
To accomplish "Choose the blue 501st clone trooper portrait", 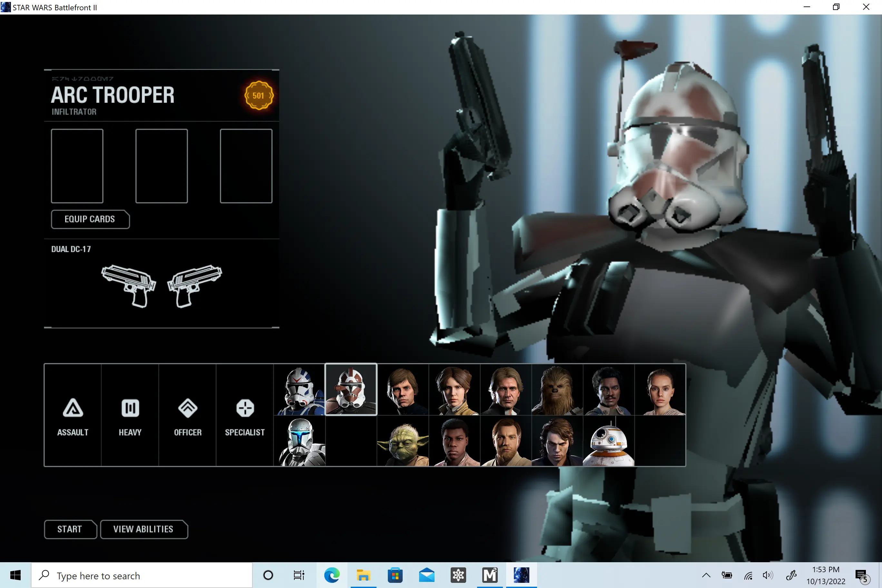I will (299, 390).
